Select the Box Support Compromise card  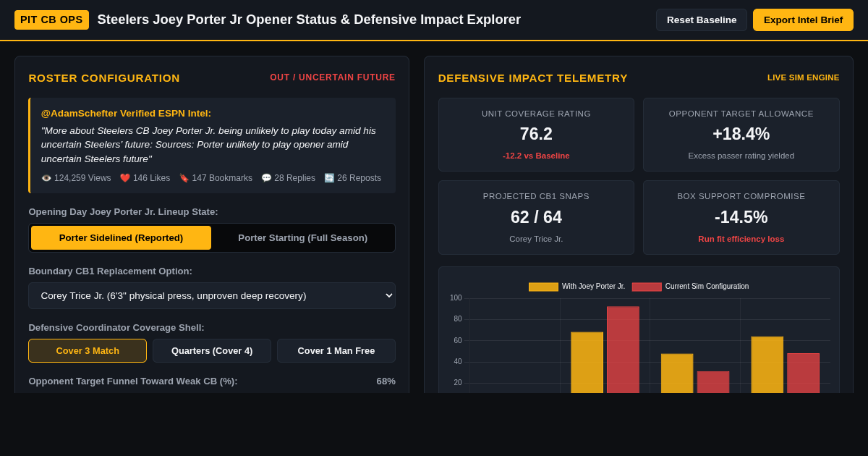pyautogui.click(x=741, y=217)
